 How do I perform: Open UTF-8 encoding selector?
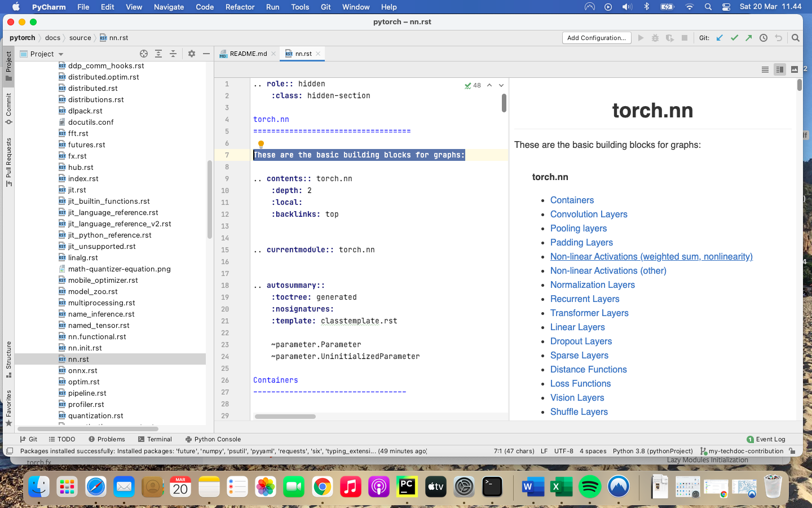point(563,451)
